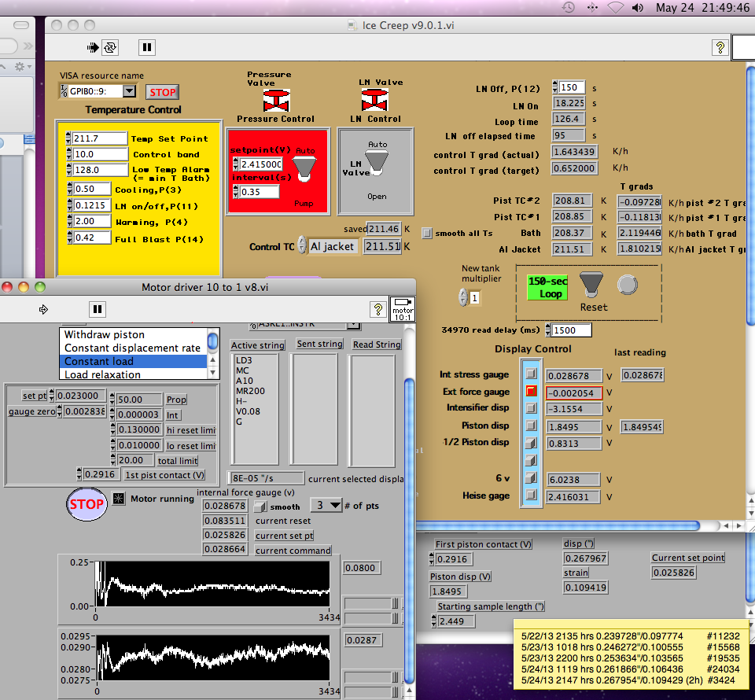The height and width of the screenshot is (700, 755).
Task: Pause the Ice Creep VI execution
Action: (x=146, y=47)
